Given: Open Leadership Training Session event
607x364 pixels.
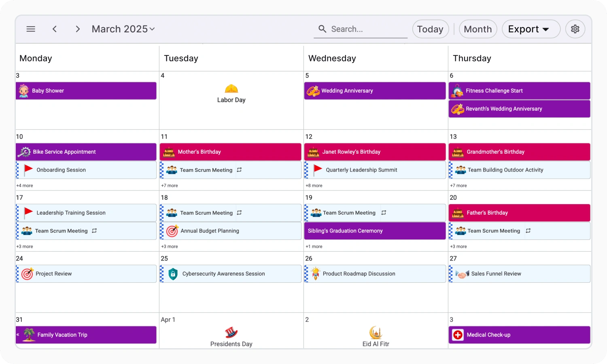Looking at the screenshot, I should (x=86, y=213).
